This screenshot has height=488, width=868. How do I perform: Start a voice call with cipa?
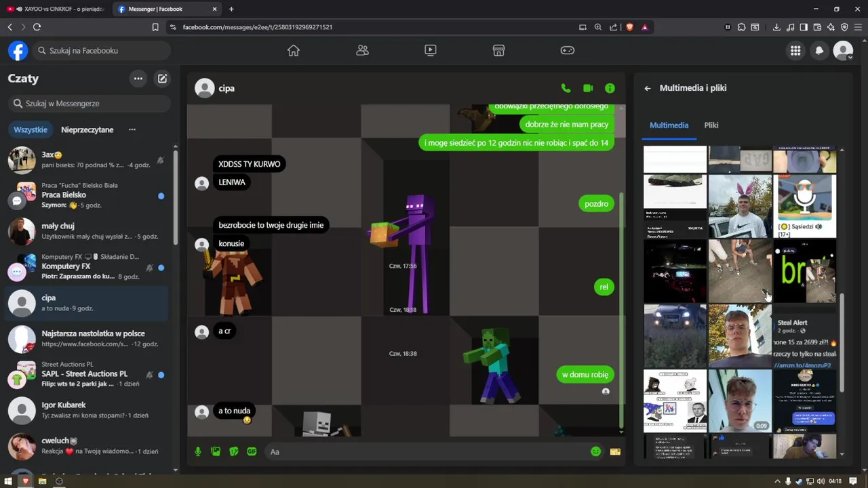tap(566, 88)
